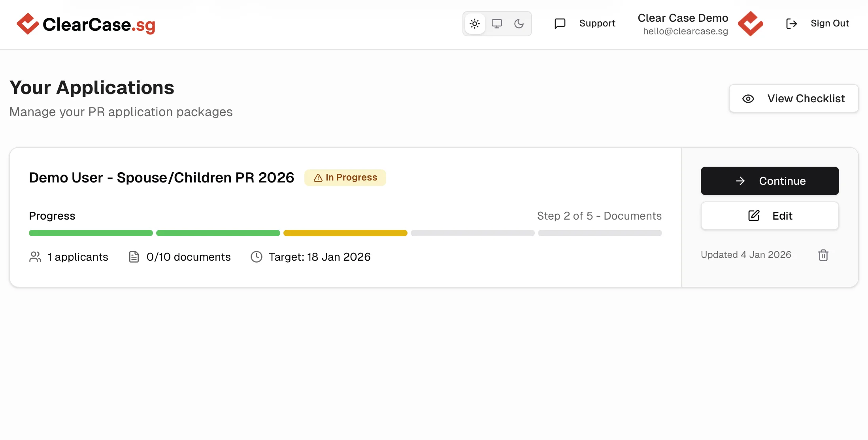The image size is (868, 440).
Task: Click the yellow progress segment
Action: pyautogui.click(x=345, y=233)
